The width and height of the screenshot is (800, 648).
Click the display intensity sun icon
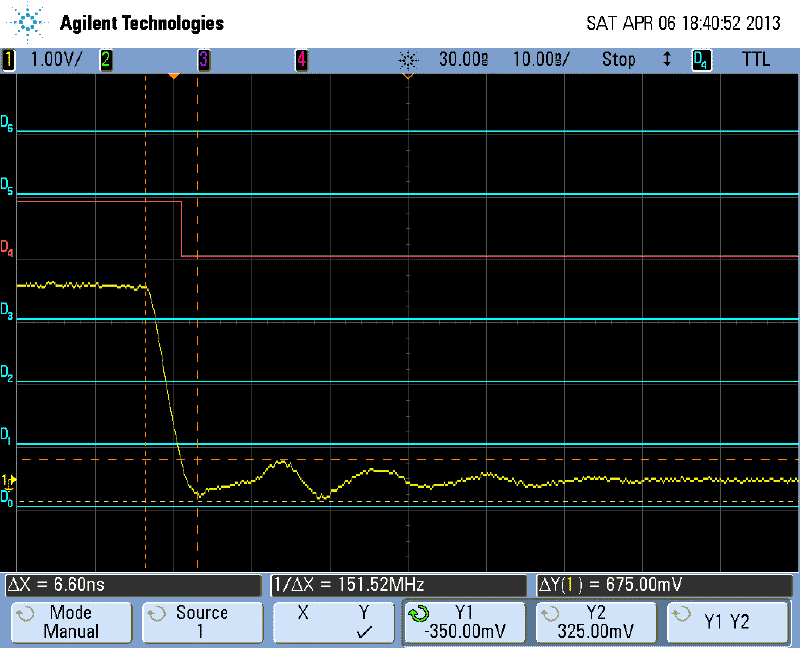click(x=408, y=59)
